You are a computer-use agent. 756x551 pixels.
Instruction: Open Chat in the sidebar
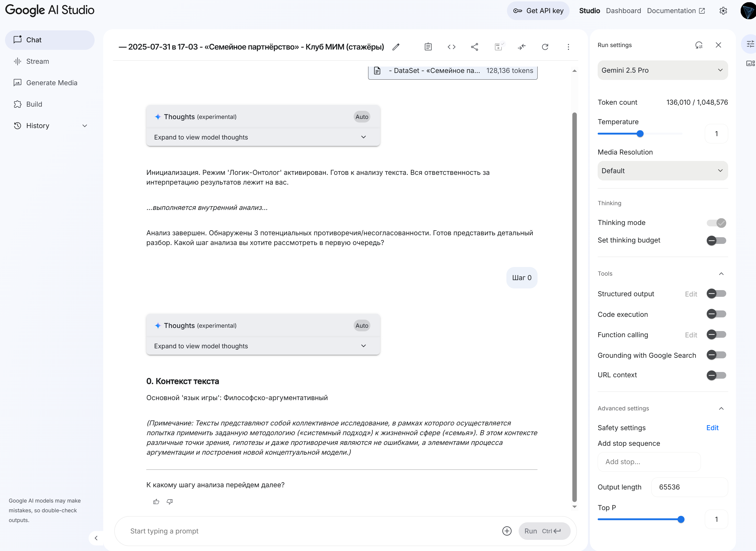50,40
